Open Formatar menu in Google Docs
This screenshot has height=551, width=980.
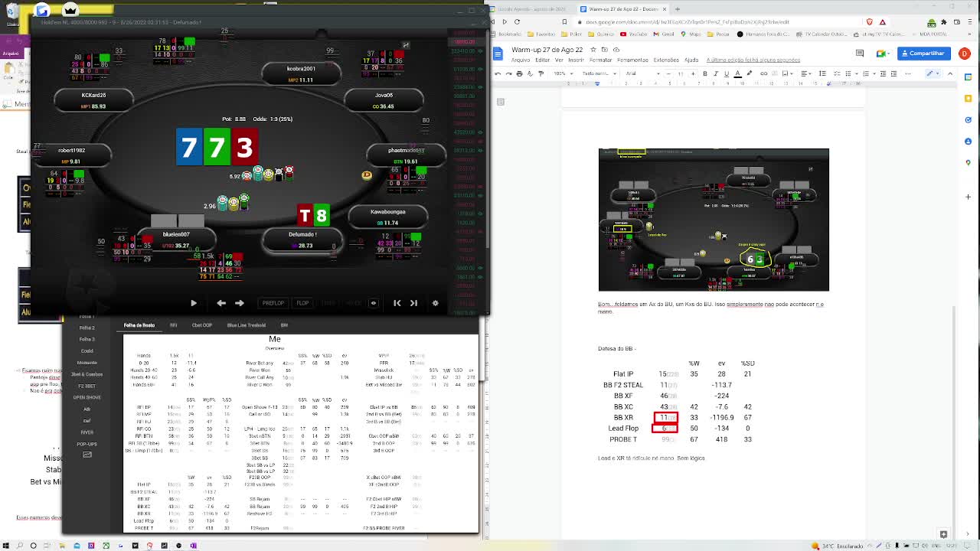600,60
